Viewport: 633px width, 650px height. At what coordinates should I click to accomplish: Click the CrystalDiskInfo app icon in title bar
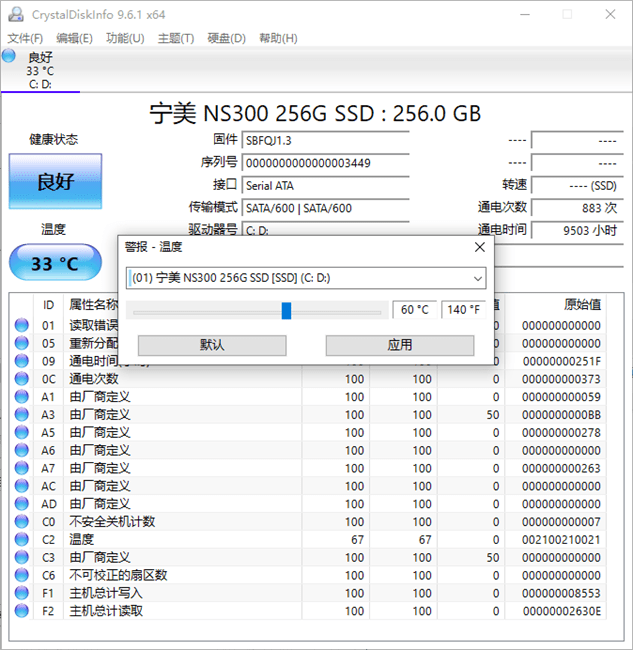(14, 14)
